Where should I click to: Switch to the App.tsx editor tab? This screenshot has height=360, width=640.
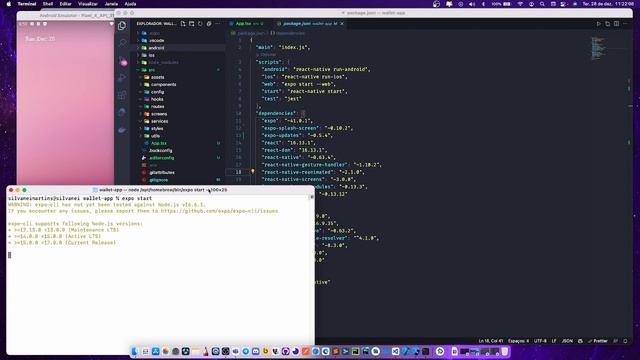[249, 24]
